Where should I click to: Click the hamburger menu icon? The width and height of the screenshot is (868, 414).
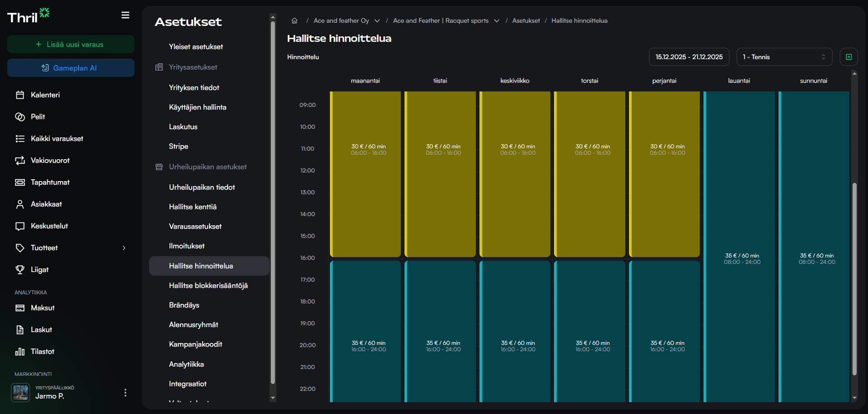[125, 15]
